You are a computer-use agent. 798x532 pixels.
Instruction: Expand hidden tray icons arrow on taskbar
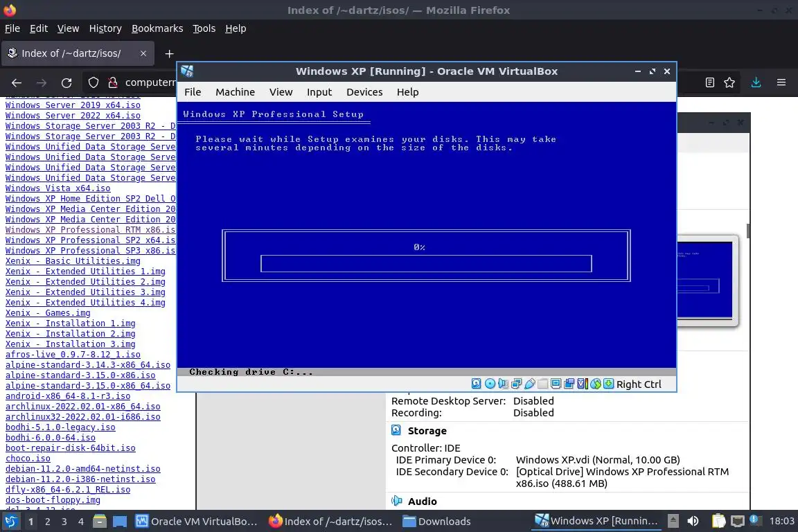[x=673, y=521]
